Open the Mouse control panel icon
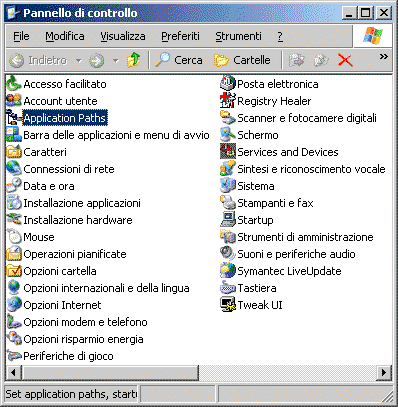 pos(14,237)
